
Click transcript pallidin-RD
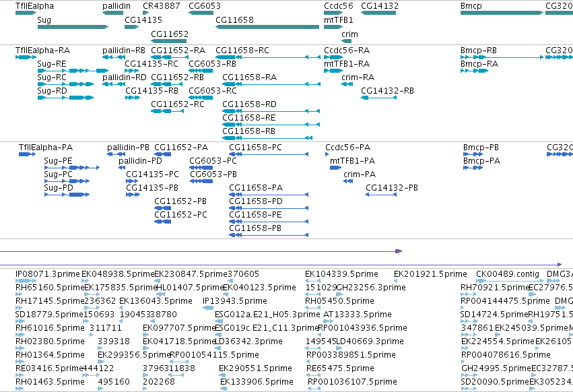tap(114, 84)
